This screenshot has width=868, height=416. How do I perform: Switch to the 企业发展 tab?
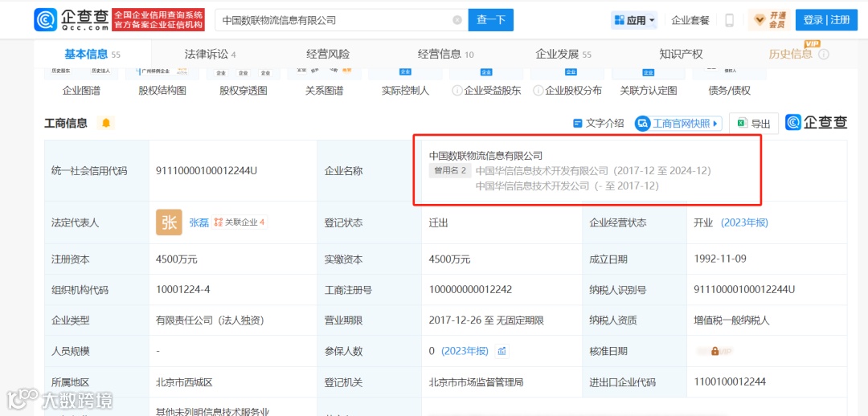pyautogui.click(x=563, y=55)
